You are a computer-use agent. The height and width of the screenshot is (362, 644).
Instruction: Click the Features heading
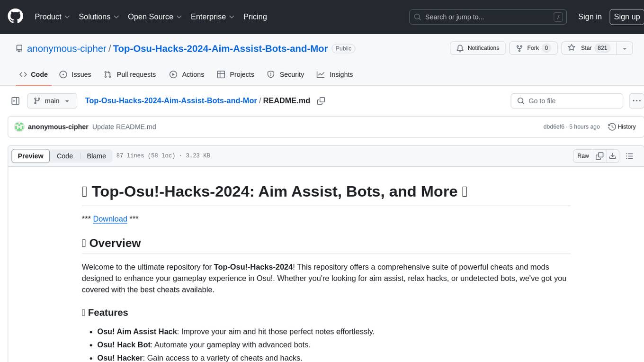105,313
